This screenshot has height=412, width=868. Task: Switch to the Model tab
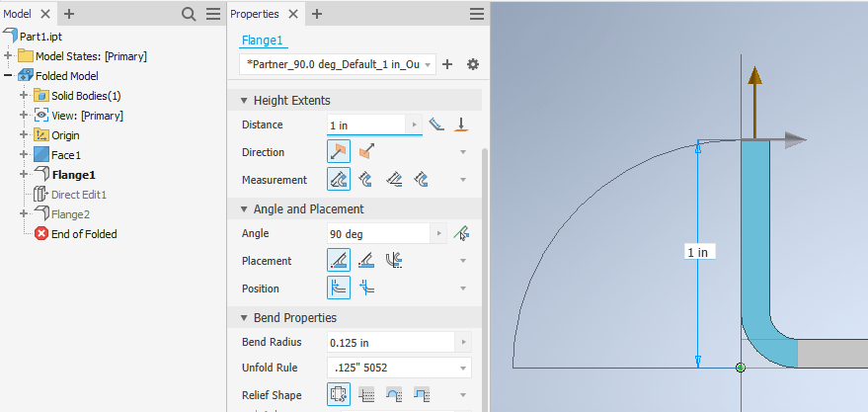[19, 14]
